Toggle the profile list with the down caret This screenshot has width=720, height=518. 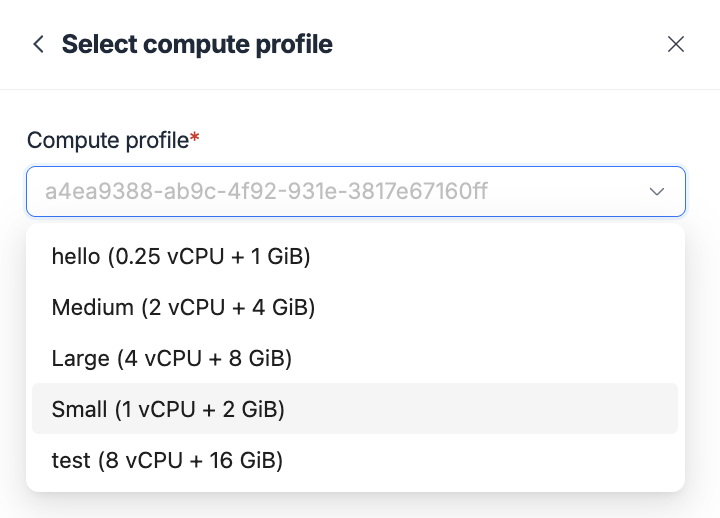click(657, 191)
